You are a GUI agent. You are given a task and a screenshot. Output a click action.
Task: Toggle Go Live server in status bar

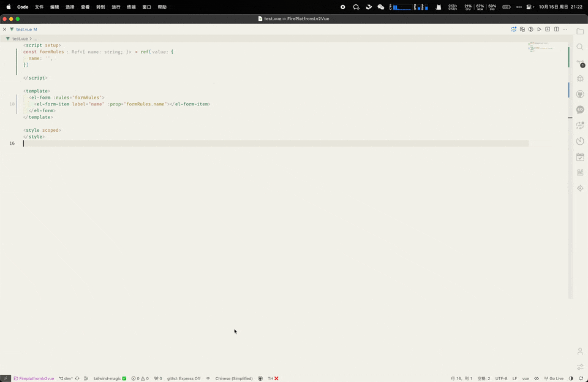[x=553, y=378]
